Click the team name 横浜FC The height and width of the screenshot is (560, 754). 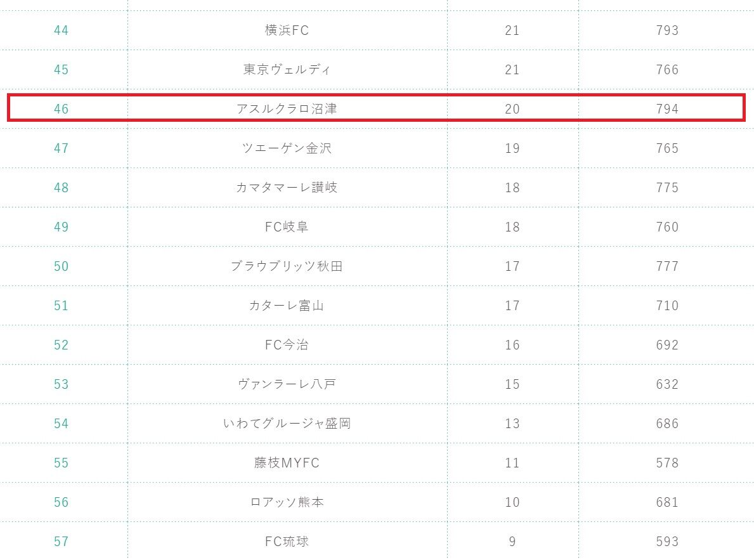pos(287,30)
